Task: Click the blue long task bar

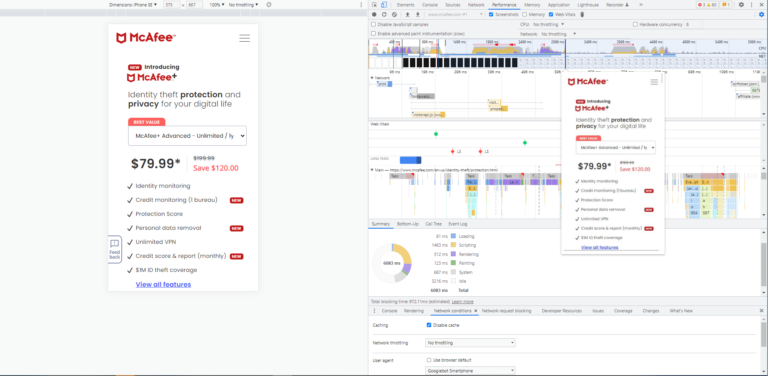Action: pos(410,160)
